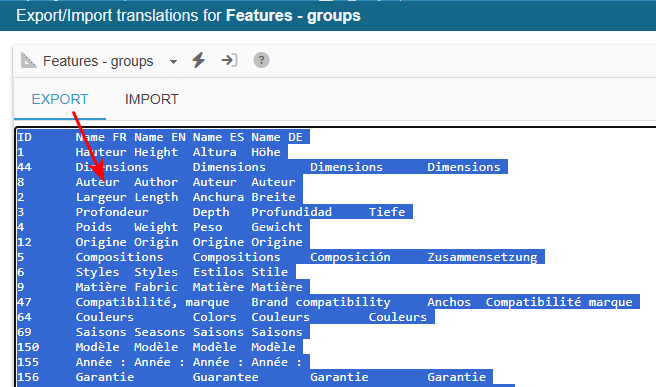Click 'Colors' in row 64

tap(215, 318)
